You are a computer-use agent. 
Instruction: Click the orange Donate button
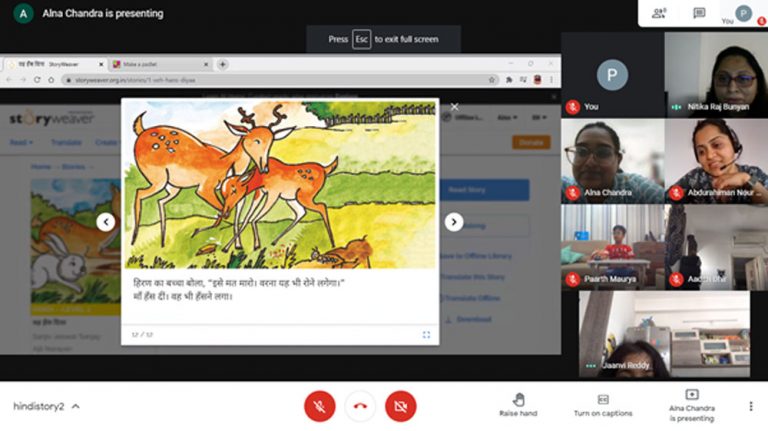pos(531,143)
